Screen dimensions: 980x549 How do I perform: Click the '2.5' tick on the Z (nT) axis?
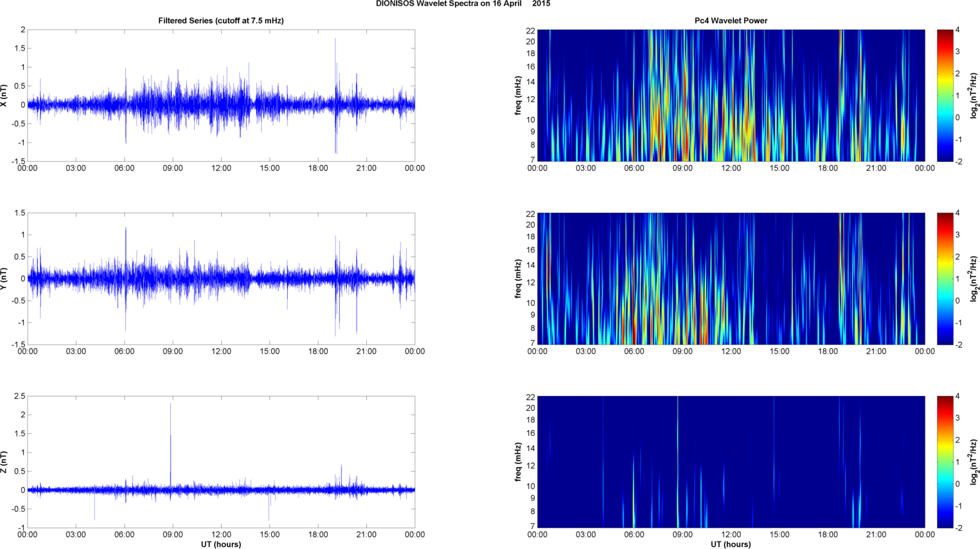(x=19, y=396)
